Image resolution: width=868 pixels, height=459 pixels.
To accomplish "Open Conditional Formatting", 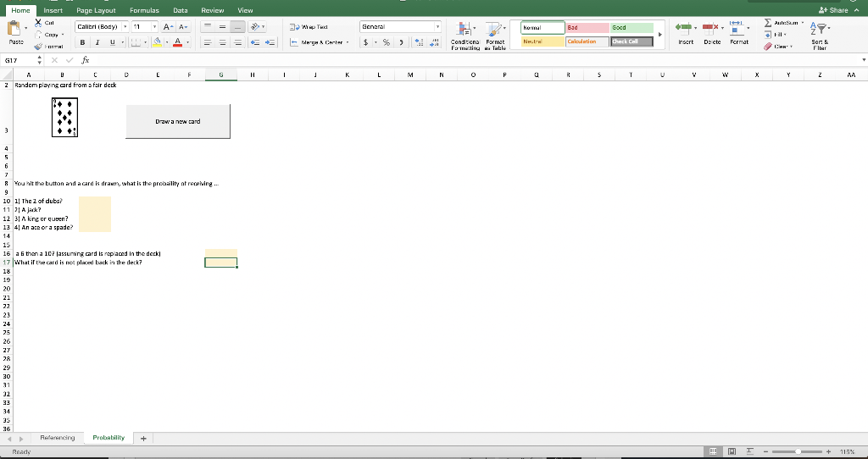I will click(465, 36).
